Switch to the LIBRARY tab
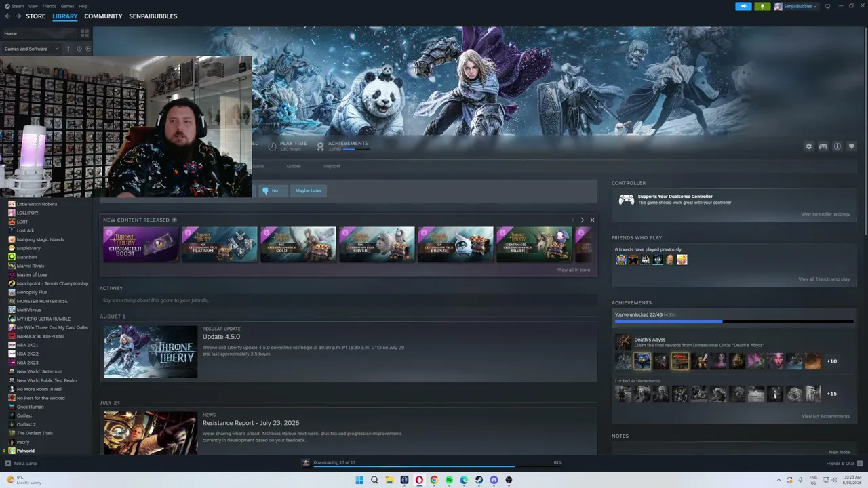The height and width of the screenshot is (488, 868). (65, 16)
